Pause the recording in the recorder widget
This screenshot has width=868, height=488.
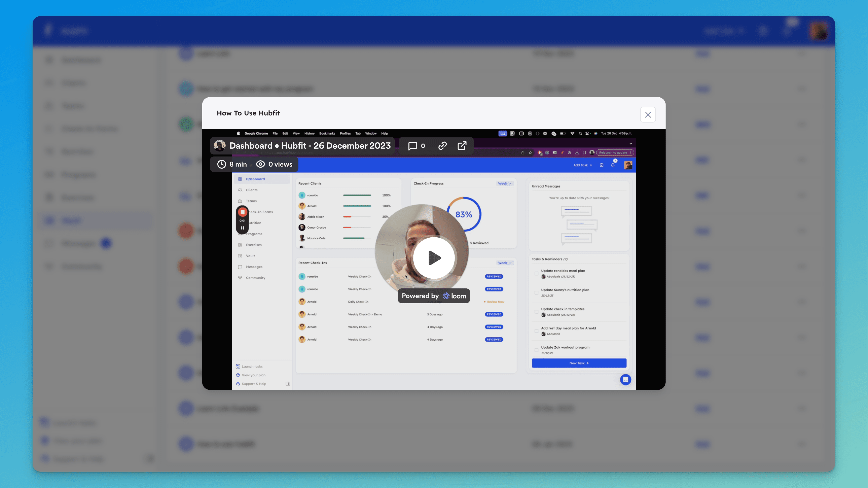pos(242,228)
